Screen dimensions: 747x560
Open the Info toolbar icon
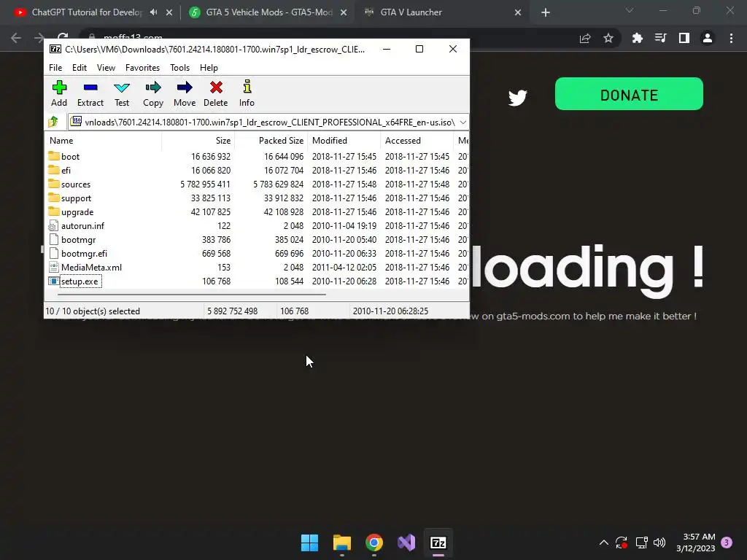tap(247, 93)
